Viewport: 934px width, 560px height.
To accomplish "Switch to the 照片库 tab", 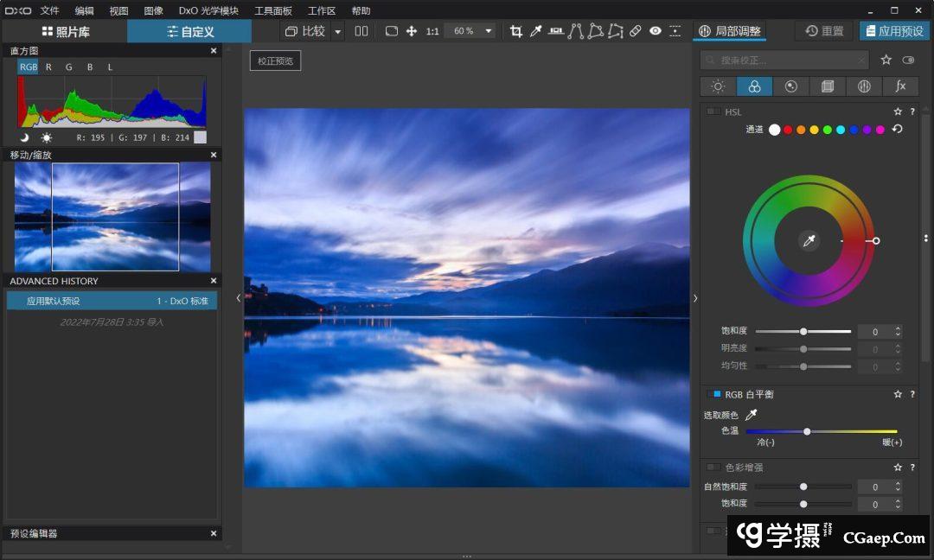I will click(x=65, y=31).
